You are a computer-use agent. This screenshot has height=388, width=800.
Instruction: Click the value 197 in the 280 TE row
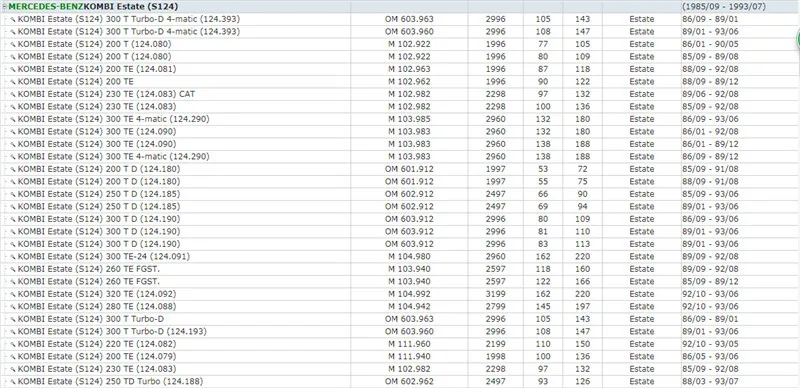click(x=582, y=306)
